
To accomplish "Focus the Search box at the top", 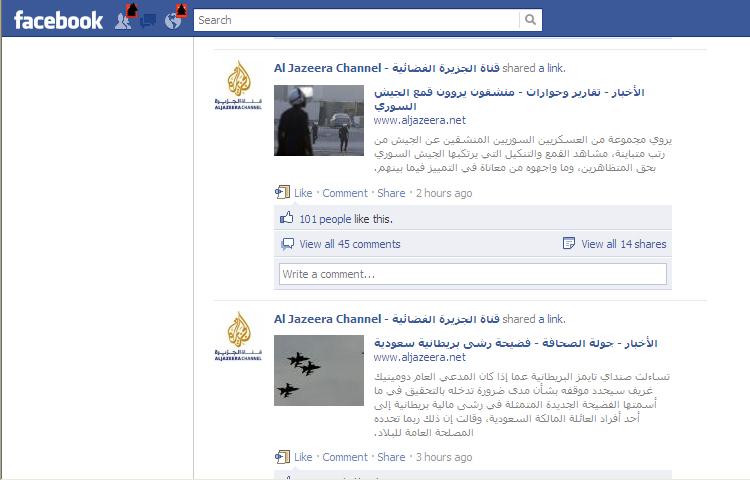I will pos(356,20).
